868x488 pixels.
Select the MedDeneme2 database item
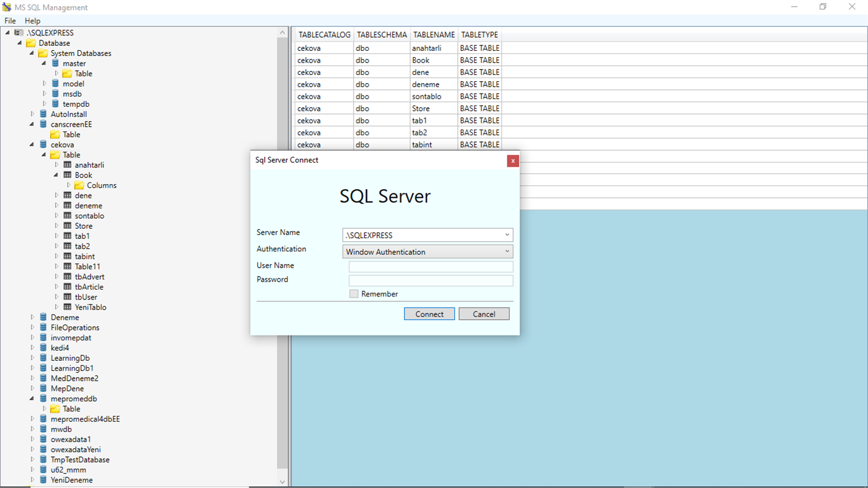(x=74, y=378)
